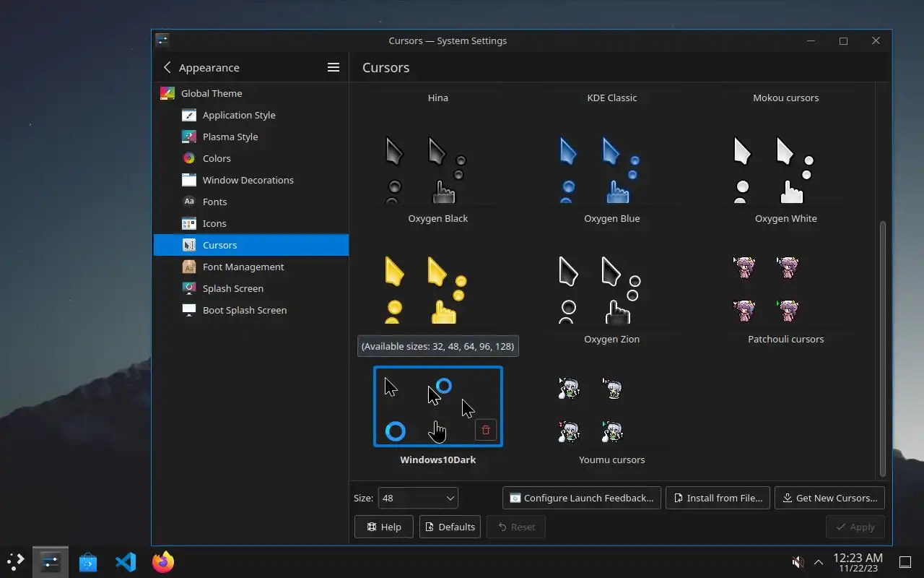The height and width of the screenshot is (578, 924).
Task: Launch Firefox from the taskbar
Action: (163, 561)
